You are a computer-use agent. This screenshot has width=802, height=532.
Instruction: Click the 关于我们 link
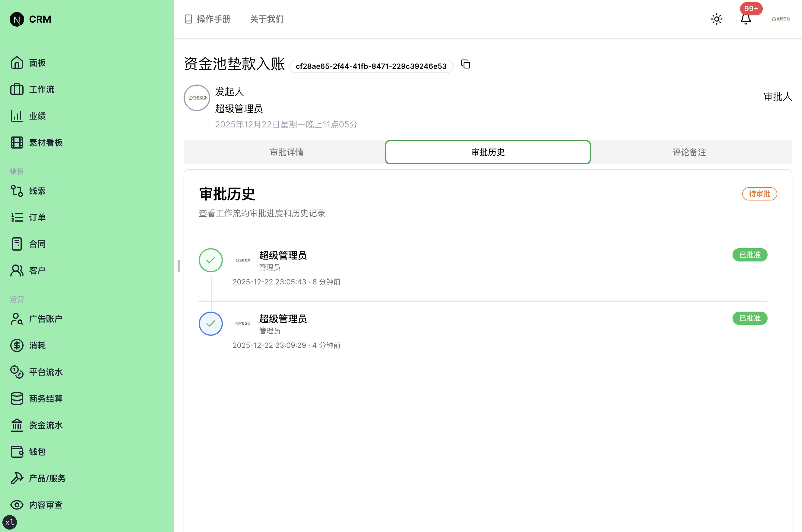tap(267, 19)
